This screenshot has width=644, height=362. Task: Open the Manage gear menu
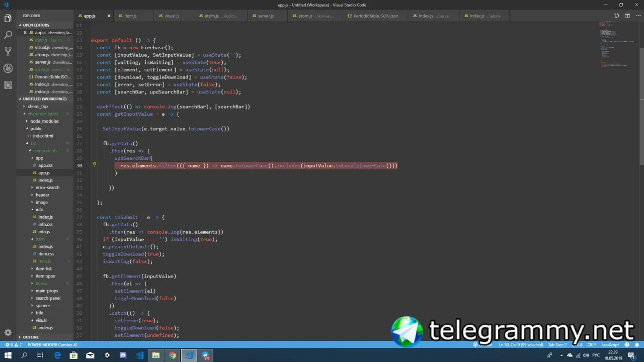(x=8, y=332)
